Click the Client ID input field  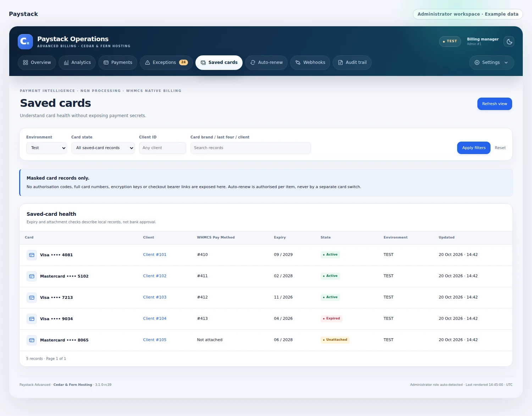162,148
